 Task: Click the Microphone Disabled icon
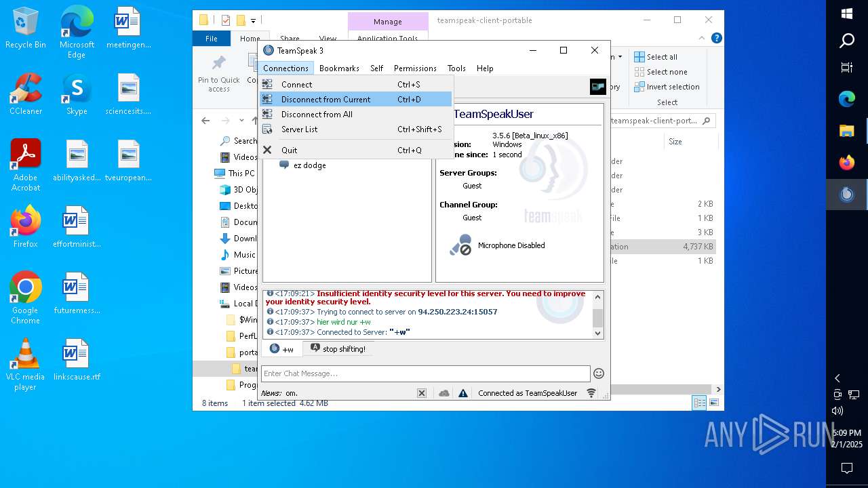(460, 245)
